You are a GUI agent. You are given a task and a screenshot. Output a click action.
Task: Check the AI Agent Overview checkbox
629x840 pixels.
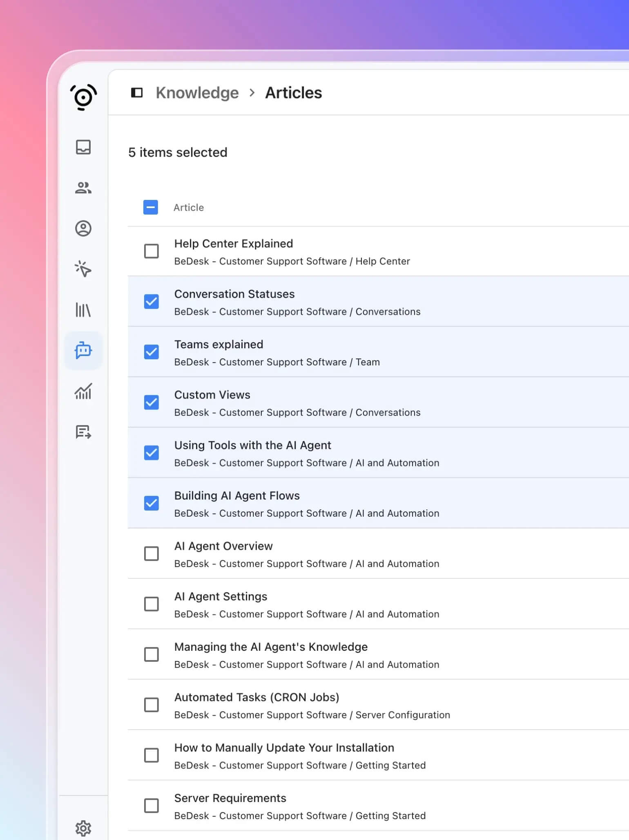coord(152,553)
